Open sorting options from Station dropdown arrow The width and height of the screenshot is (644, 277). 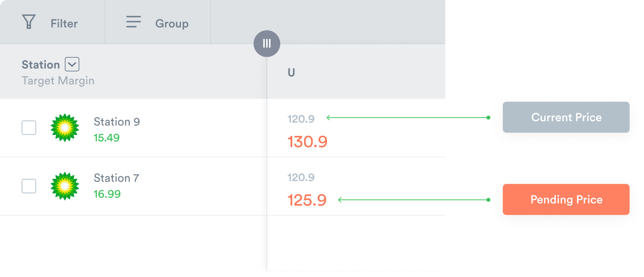tap(72, 64)
